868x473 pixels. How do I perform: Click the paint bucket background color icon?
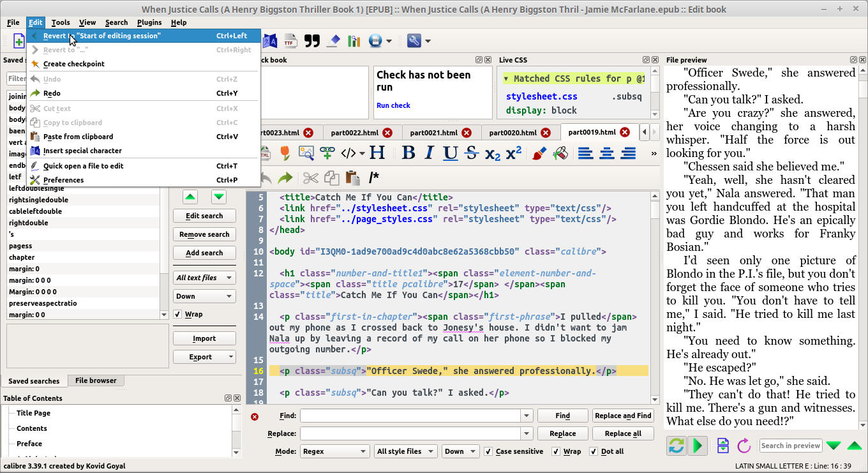pos(560,153)
